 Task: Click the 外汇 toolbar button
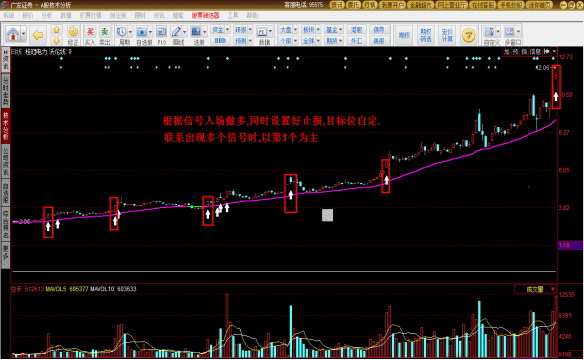pos(356,40)
